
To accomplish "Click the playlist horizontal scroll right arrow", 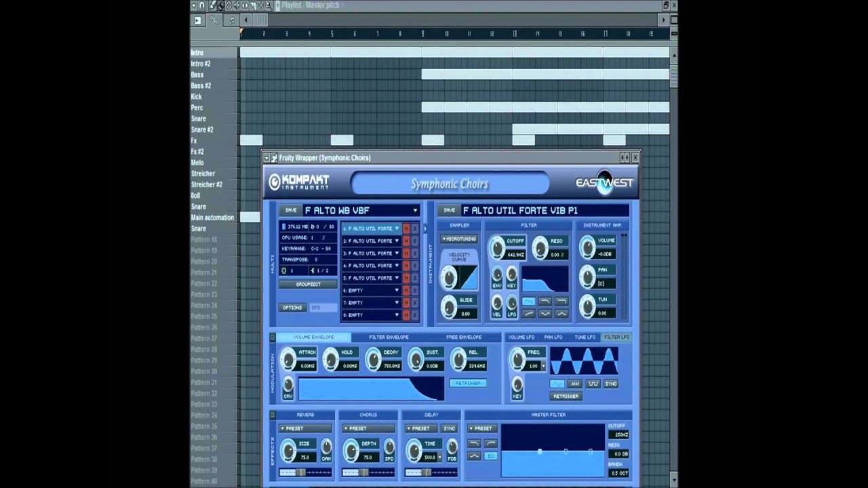I will (x=663, y=20).
